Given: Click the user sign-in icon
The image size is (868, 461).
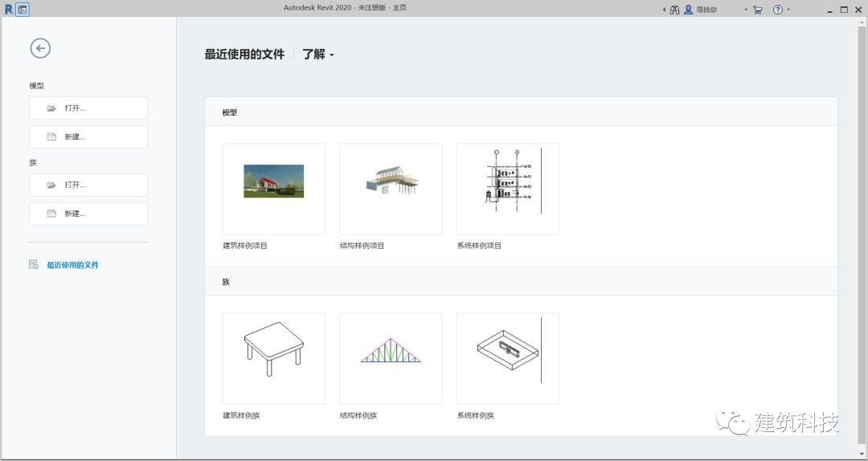Looking at the screenshot, I should [x=688, y=10].
